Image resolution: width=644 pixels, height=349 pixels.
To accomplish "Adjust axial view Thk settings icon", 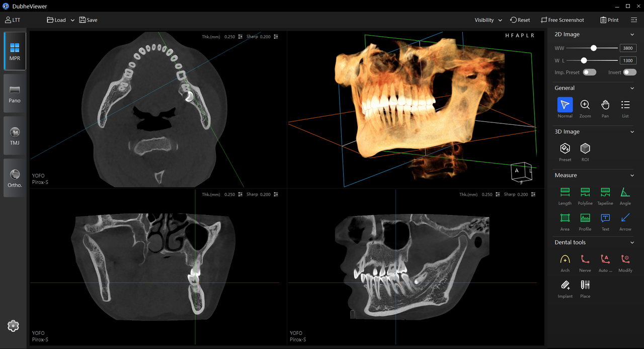I will 240,37.
